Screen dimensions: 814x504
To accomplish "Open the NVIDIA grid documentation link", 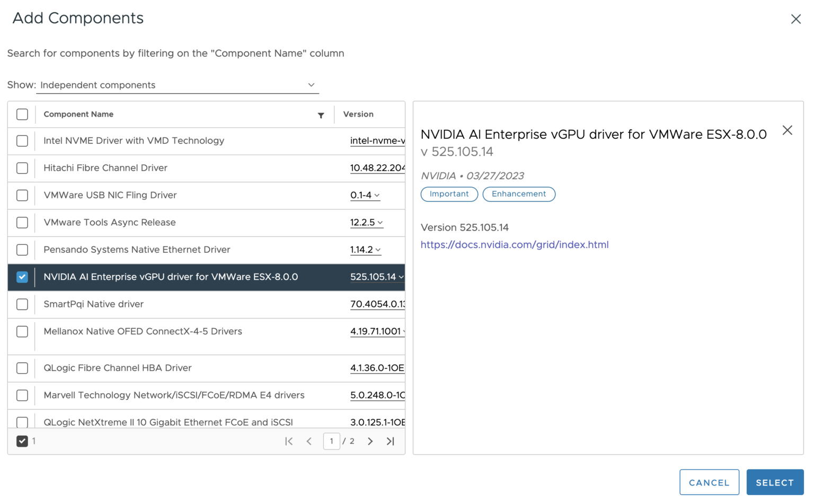I will (x=514, y=244).
